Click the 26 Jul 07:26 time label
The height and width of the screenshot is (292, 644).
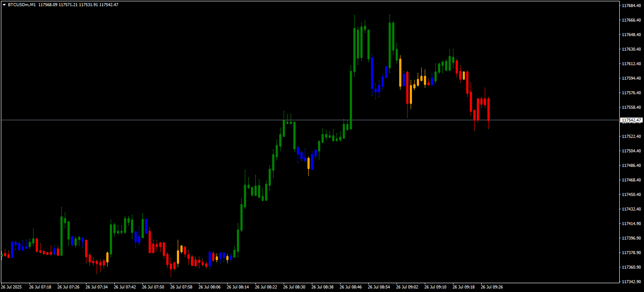[x=68, y=287]
